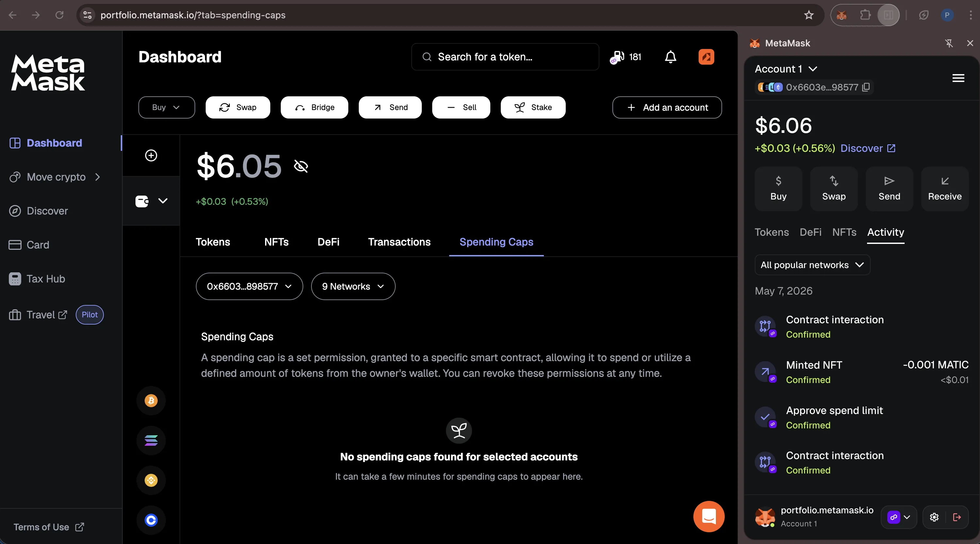Click the Sell button
980x544 pixels.
point(461,108)
